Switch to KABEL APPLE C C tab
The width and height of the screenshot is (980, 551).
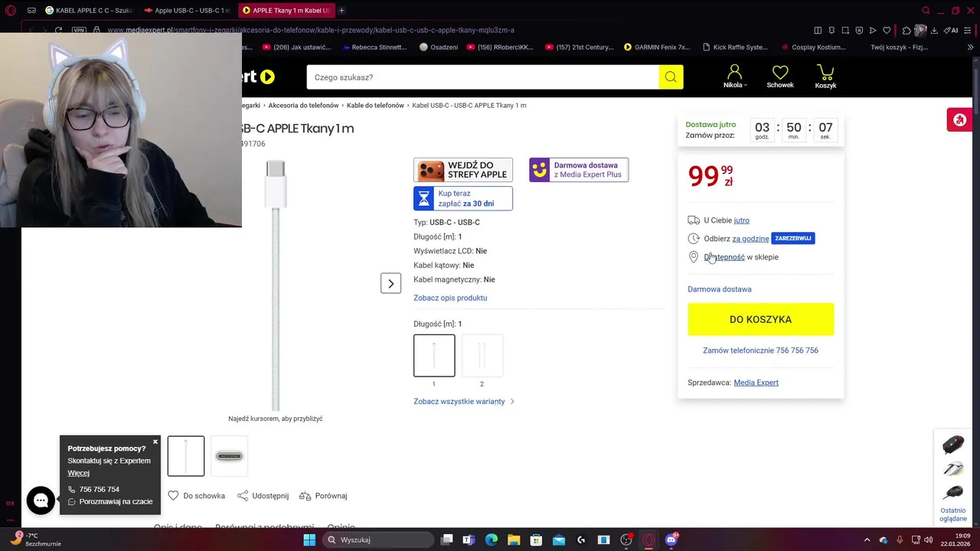[88, 11]
